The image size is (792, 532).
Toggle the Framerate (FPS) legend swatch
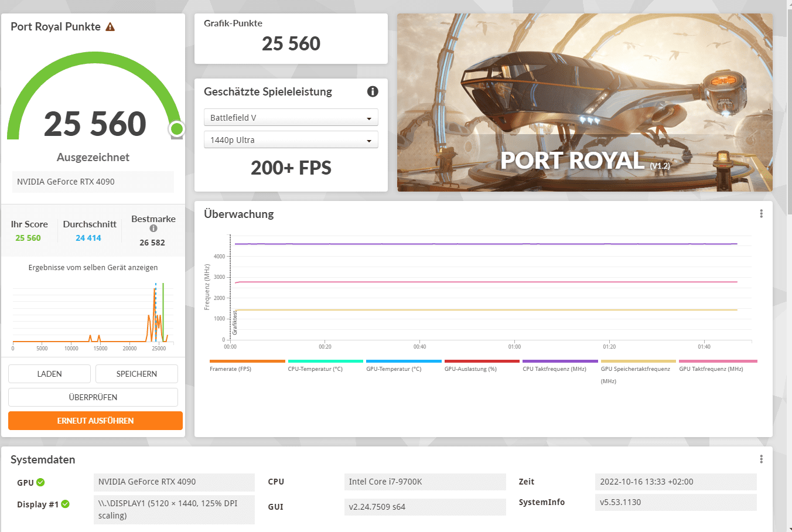point(247,362)
